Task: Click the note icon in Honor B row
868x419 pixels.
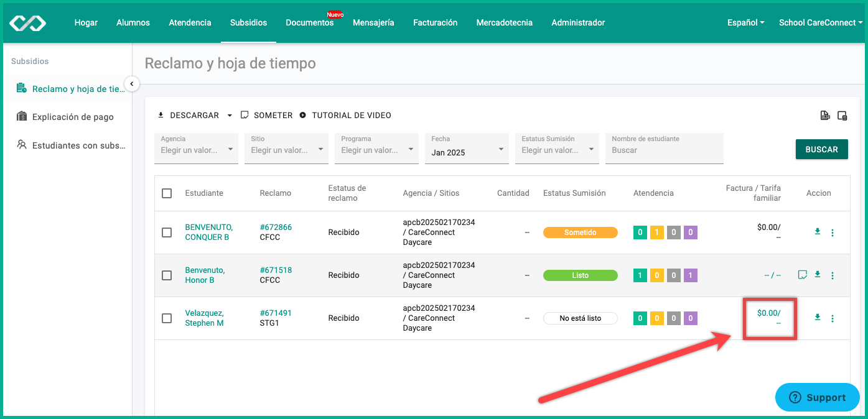Action: [x=803, y=275]
